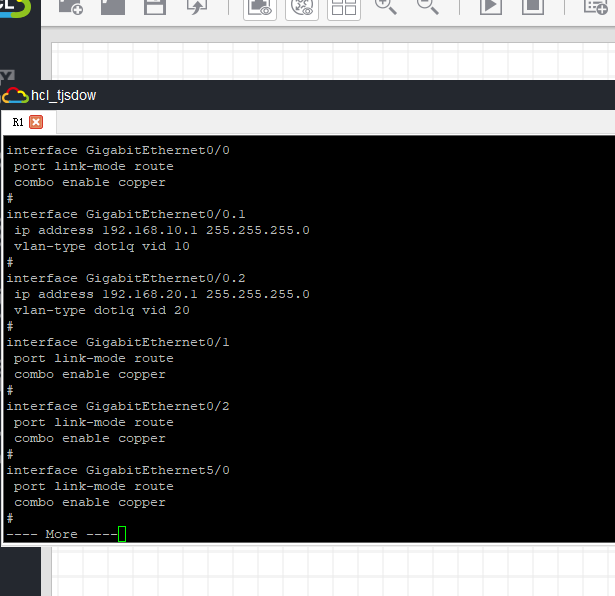
Task: Toggle the show interface names icon
Action: point(260,8)
